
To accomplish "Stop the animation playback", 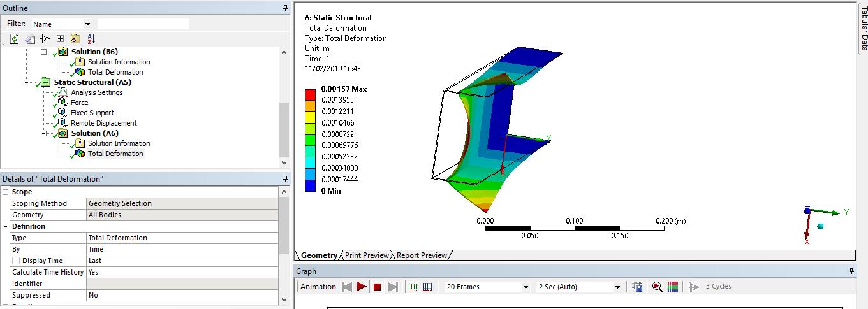I will (x=377, y=287).
